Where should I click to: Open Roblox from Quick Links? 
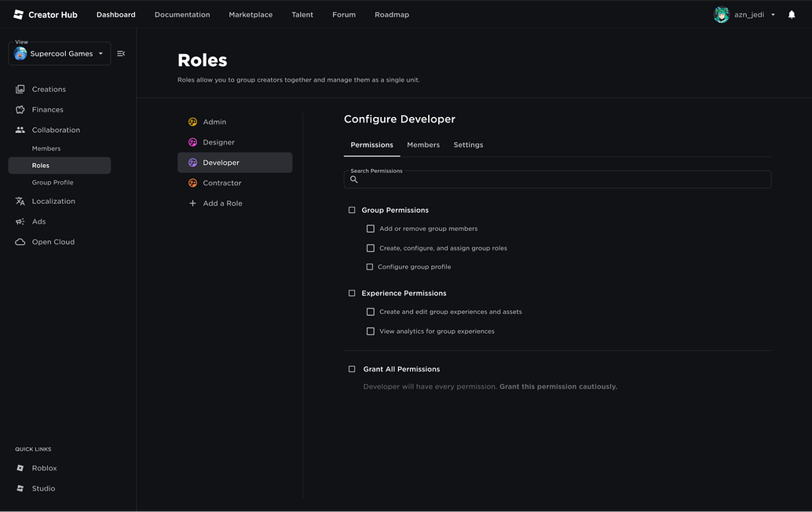tap(43, 467)
